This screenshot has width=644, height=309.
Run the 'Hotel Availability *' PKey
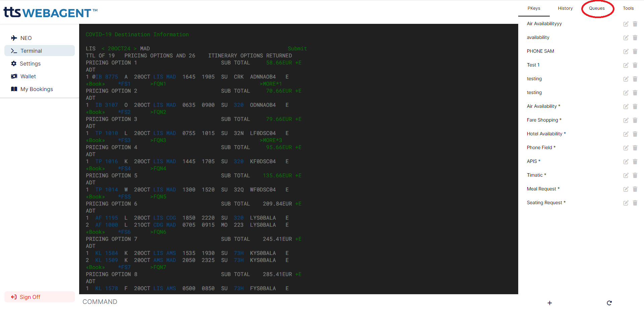[546, 134]
